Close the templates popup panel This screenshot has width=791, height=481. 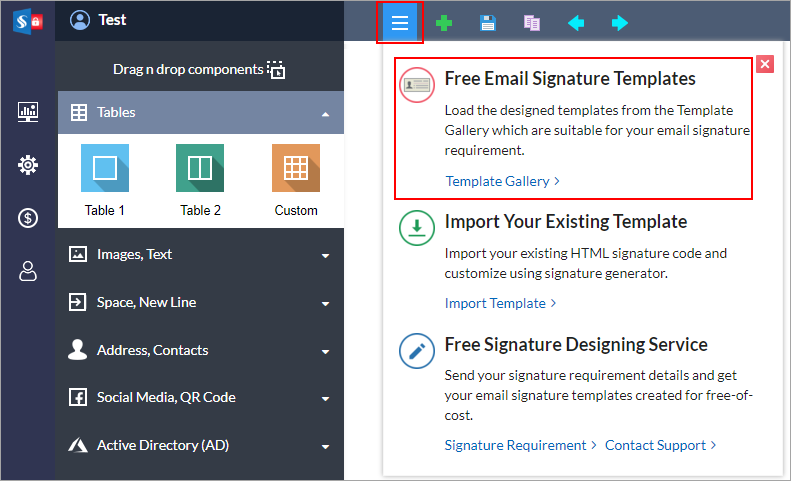[x=765, y=64]
